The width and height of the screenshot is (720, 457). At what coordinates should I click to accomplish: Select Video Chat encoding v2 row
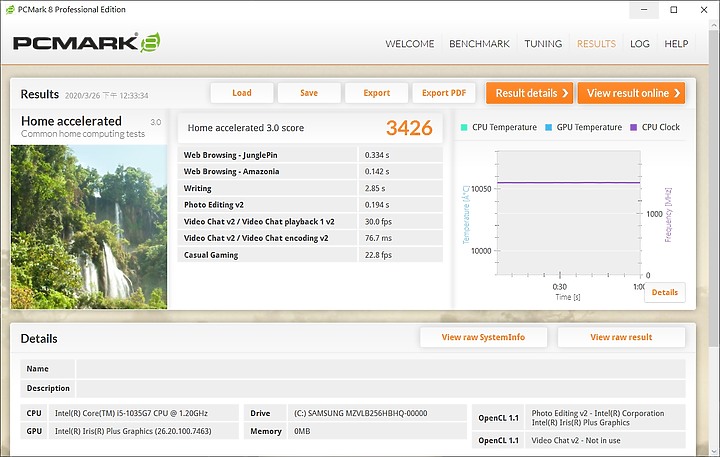[310, 238]
